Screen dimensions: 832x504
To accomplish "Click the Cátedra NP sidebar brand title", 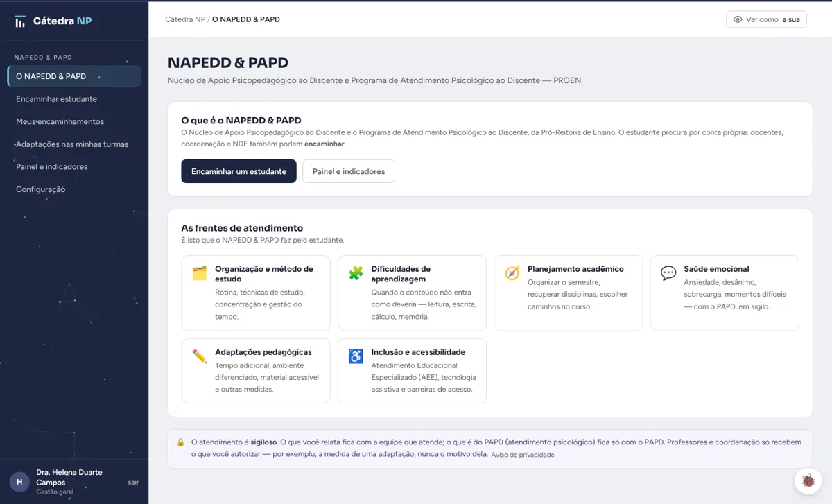I will pyautogui.click(x=62, y=21).
